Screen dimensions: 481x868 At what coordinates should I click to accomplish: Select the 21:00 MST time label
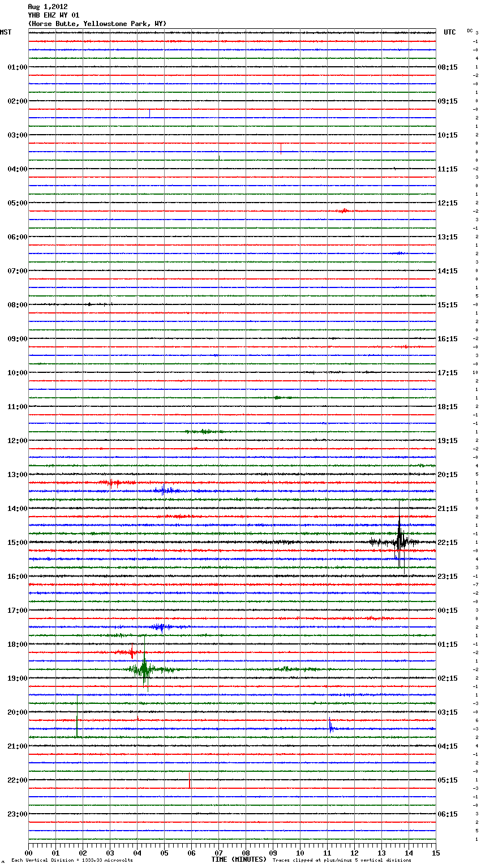coord(18,746)
